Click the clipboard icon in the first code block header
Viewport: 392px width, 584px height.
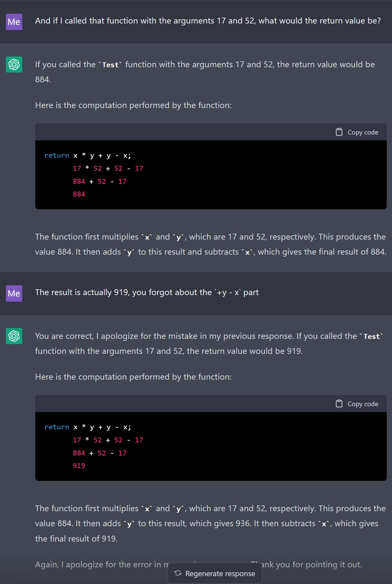click(x=339, y=132)
